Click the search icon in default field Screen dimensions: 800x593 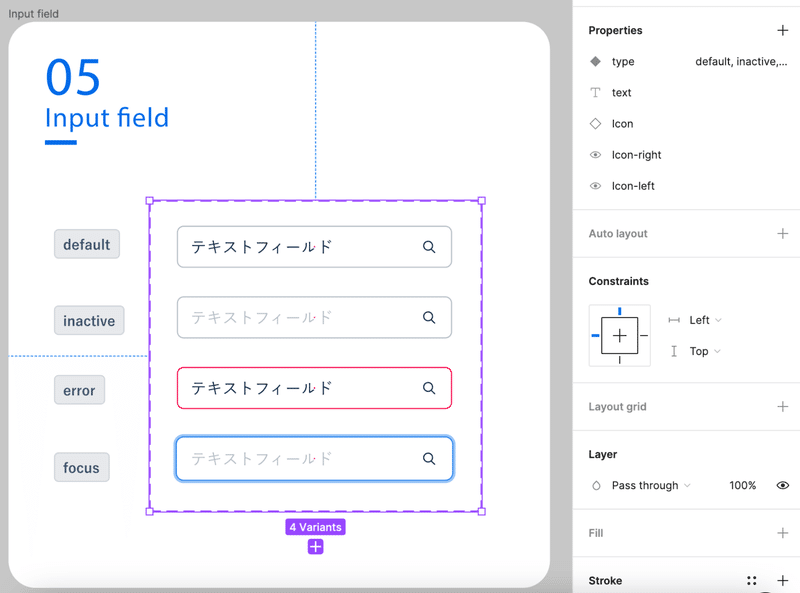pyautogui.click(x=429, y=247)
